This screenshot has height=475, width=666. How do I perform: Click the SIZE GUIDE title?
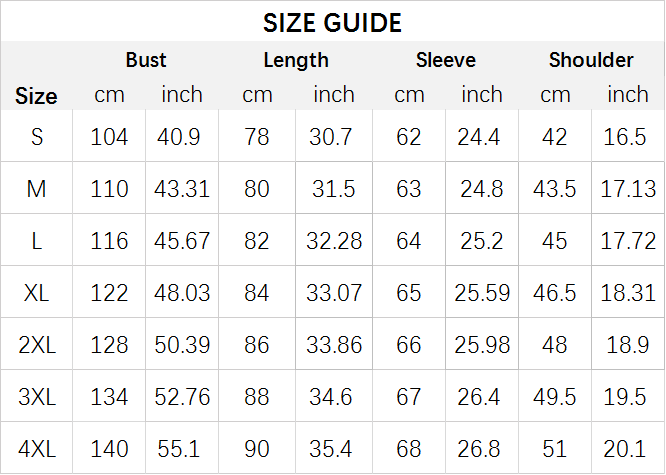[x=332, y=23]
